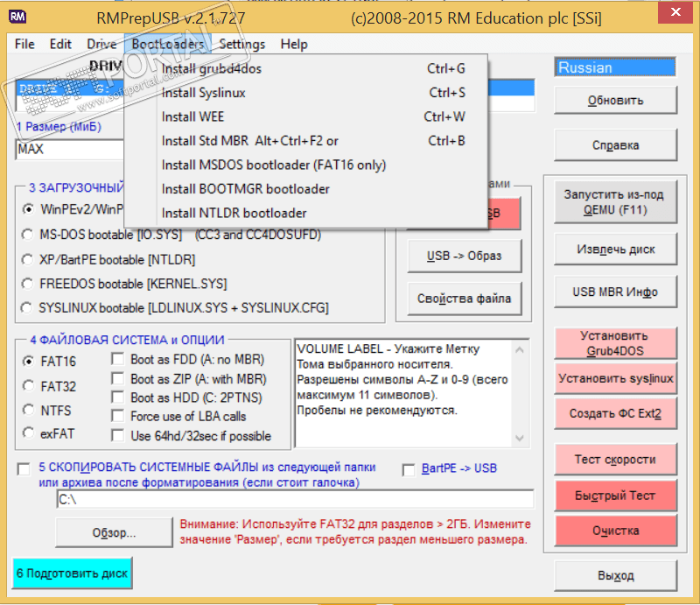Screen dimensions: 700x605
Task: Choose Install grub4dos menu entry
Action: pos(305,69)
